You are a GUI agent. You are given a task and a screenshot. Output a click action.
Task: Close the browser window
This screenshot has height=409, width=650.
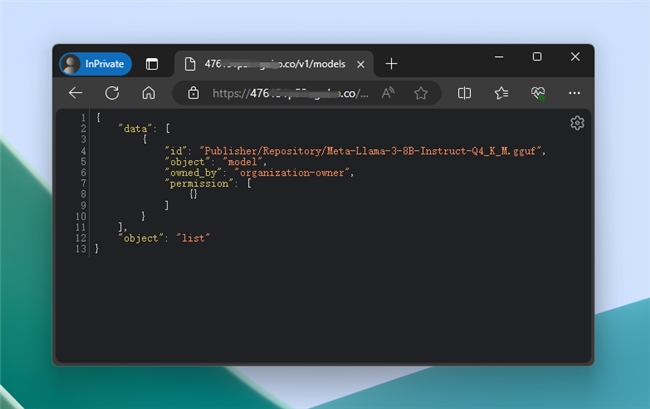point(575,57)
